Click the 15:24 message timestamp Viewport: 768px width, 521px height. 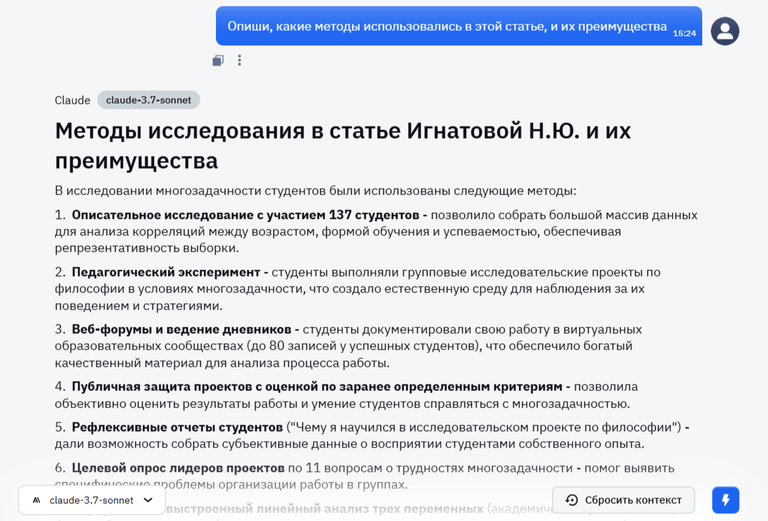coord(684,33)
